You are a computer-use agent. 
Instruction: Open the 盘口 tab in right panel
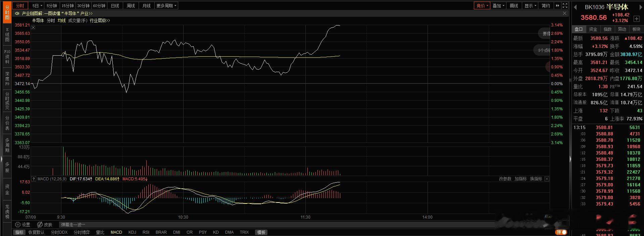point(579,29)
